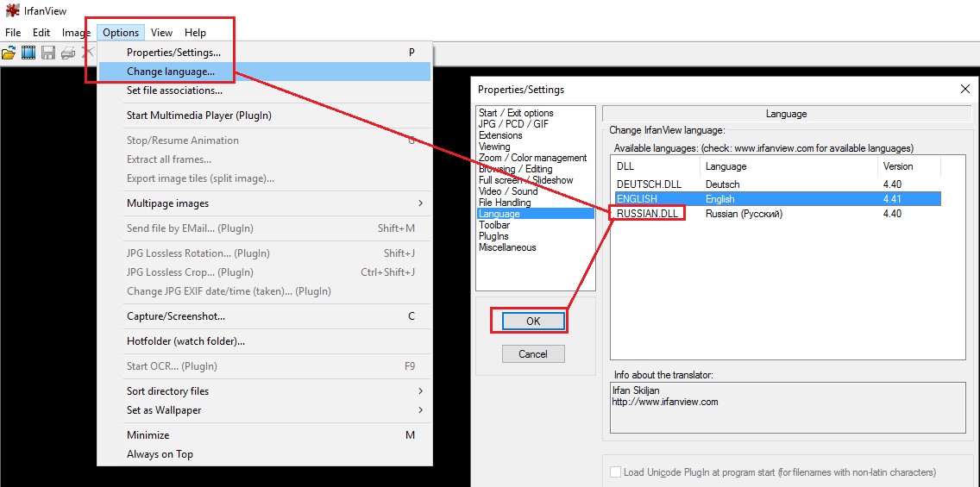Select the RUSSIAN.DLL language row

pyautogui.click(x=776, y=214)
